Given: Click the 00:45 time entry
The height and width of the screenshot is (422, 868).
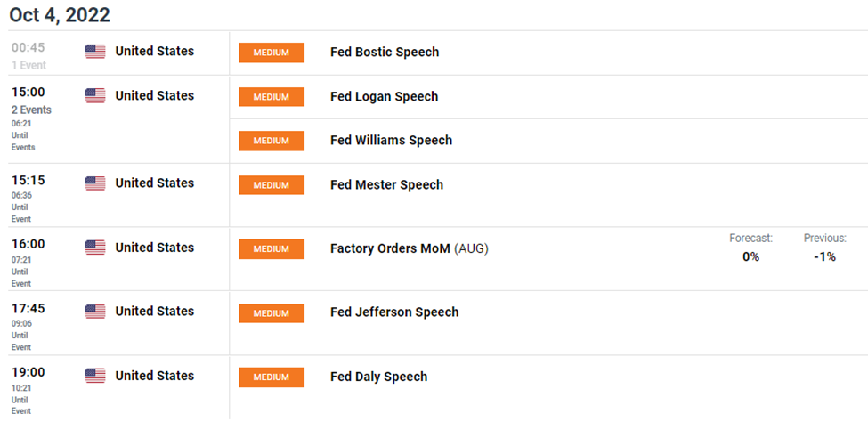Looking at the screenshot, I should pyautogui.click(x=28, y=48).
